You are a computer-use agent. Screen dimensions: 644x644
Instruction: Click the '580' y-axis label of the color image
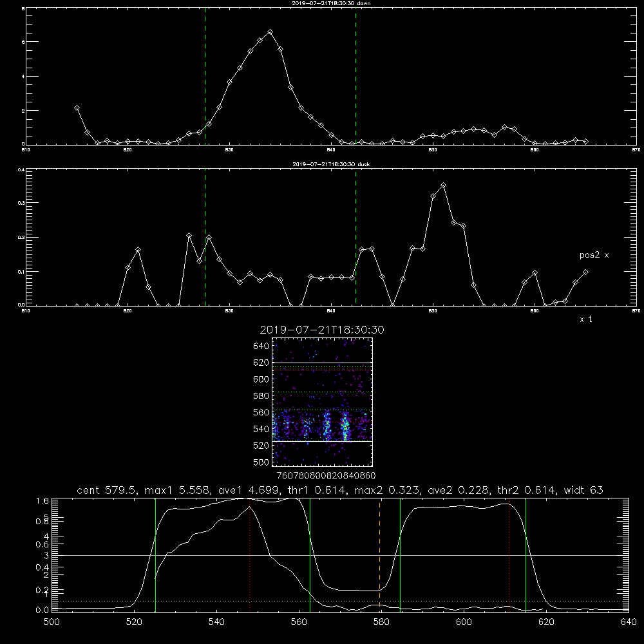[261, 396]
